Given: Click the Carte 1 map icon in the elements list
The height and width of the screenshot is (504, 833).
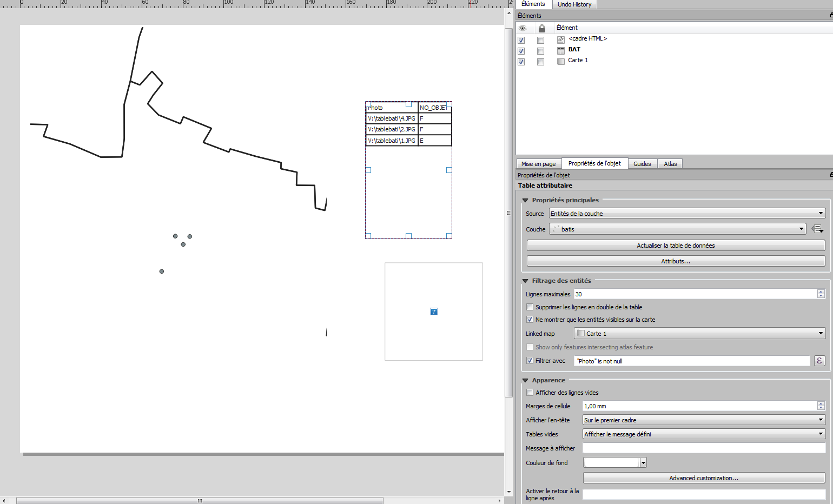Looking at the screenshot, I should (561, 61).
